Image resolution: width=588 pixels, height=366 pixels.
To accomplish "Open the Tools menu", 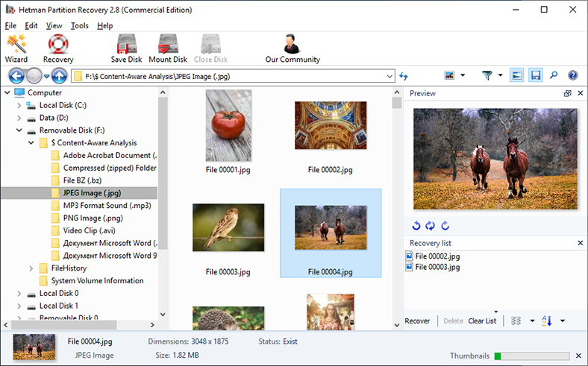I will (80, 26).
